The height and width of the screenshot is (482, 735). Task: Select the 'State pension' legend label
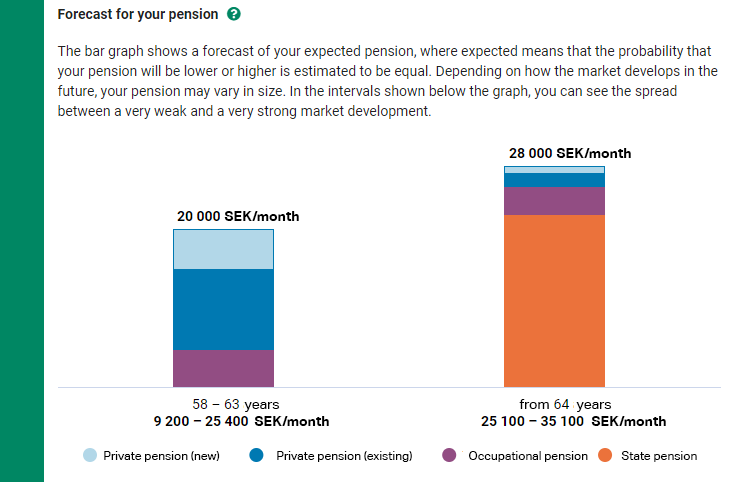(x=659, y=456)
